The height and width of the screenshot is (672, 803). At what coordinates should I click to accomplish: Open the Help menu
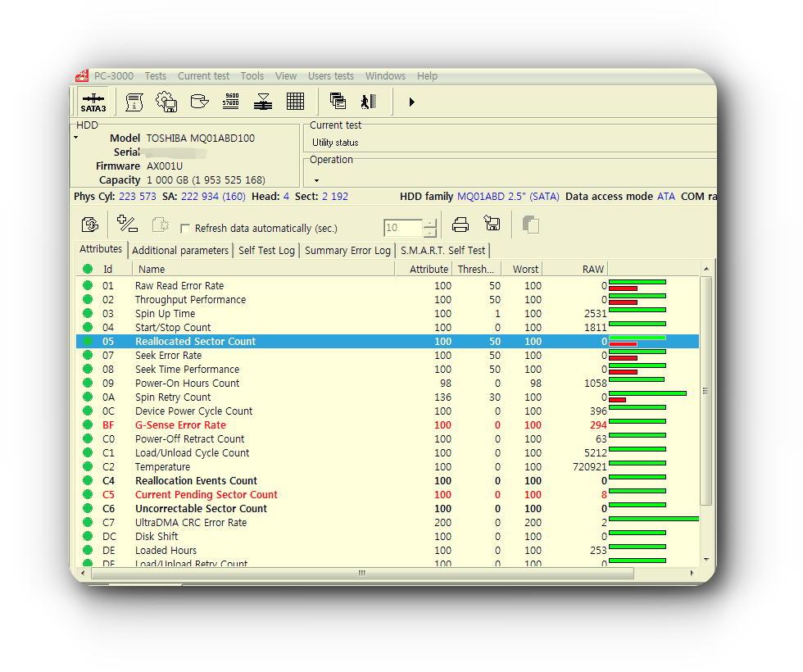tap(427, 75)
